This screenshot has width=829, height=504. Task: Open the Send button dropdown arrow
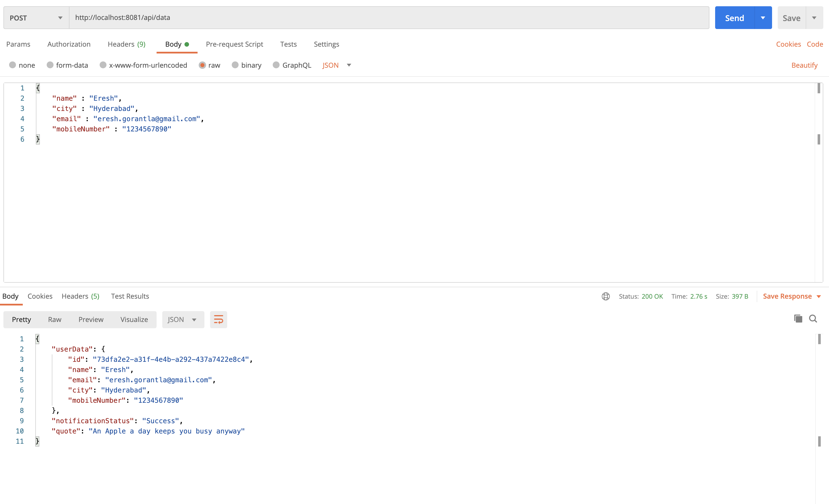(x=763, y=18)
